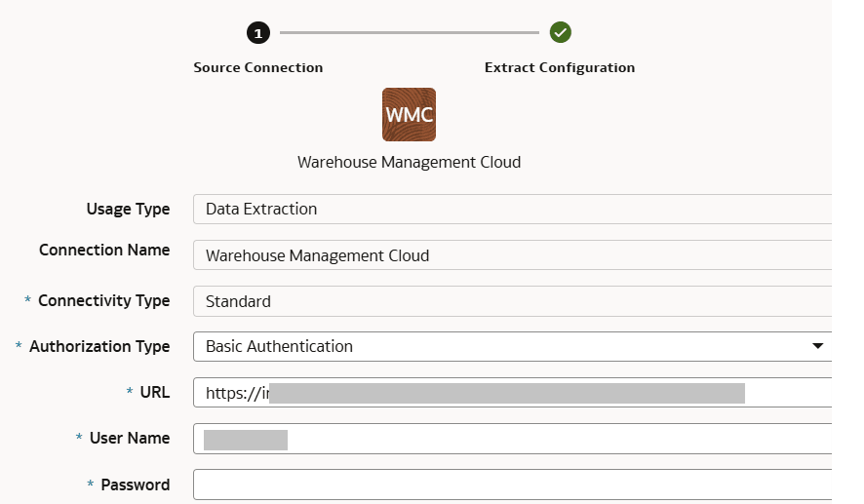Image resolution: width=864 pixels, height=504 pixels.
Task: Click the URL label
Action: (x=155, y=392)
